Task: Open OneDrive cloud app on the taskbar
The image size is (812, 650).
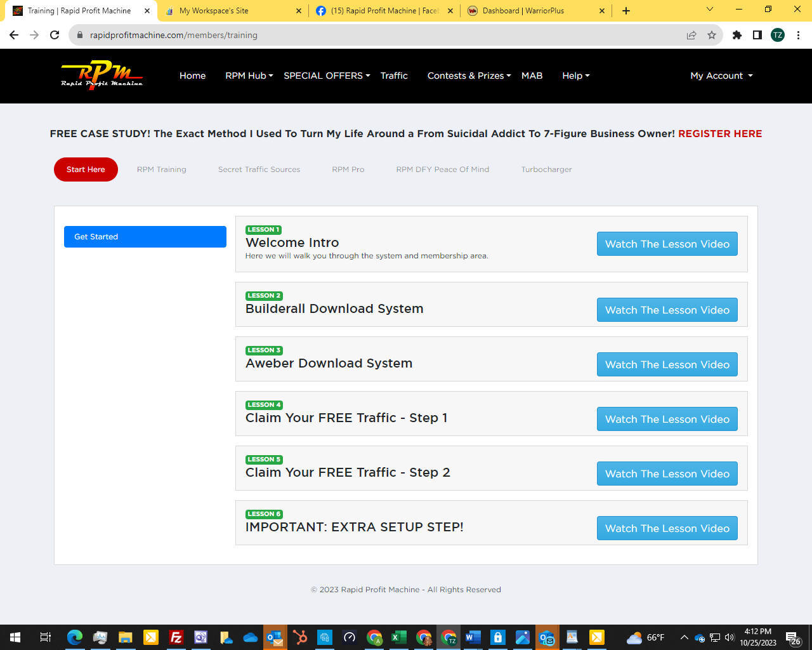Action: (x=251, y=637)
